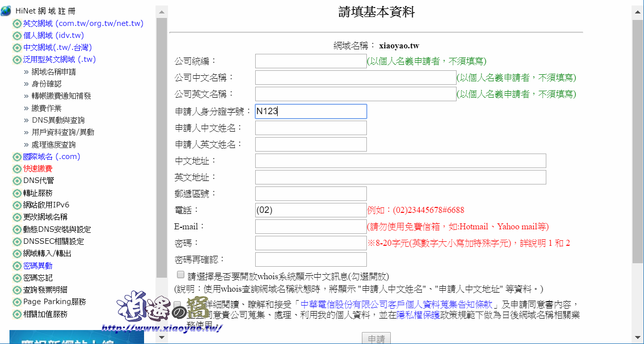Click main page scrollbar down arrow
The image size is (644, 344).
click(638, 338)
